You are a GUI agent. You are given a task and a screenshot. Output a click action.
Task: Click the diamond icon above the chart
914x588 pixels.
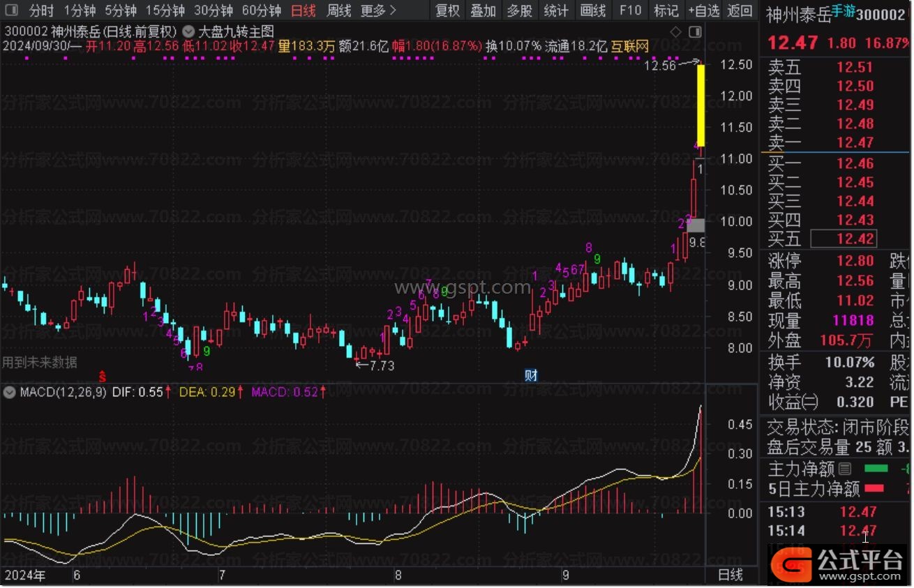point(675,32)
